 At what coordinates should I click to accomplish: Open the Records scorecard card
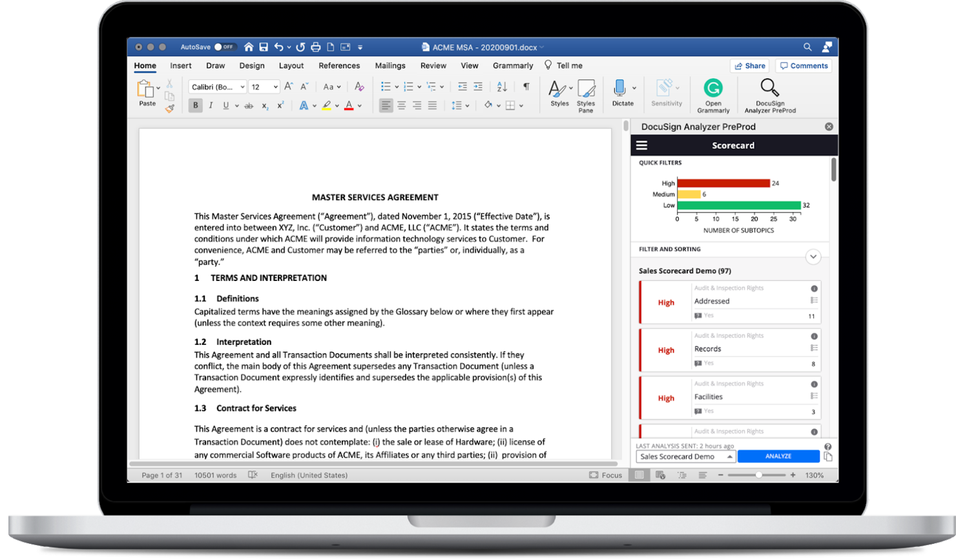click(x=730, y=350)
